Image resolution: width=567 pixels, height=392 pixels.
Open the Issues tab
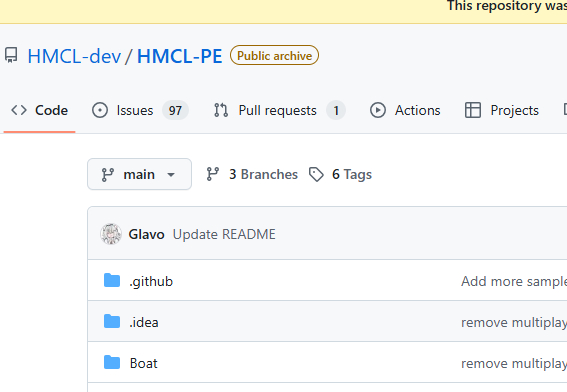pyautogui.click(x=140, y=110)
